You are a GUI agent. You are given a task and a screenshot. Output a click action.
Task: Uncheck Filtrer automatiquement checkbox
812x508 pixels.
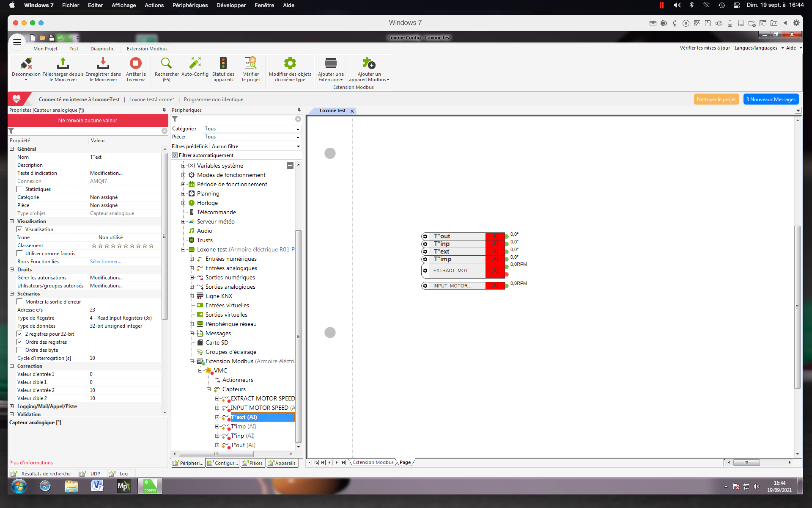point(175,155)
